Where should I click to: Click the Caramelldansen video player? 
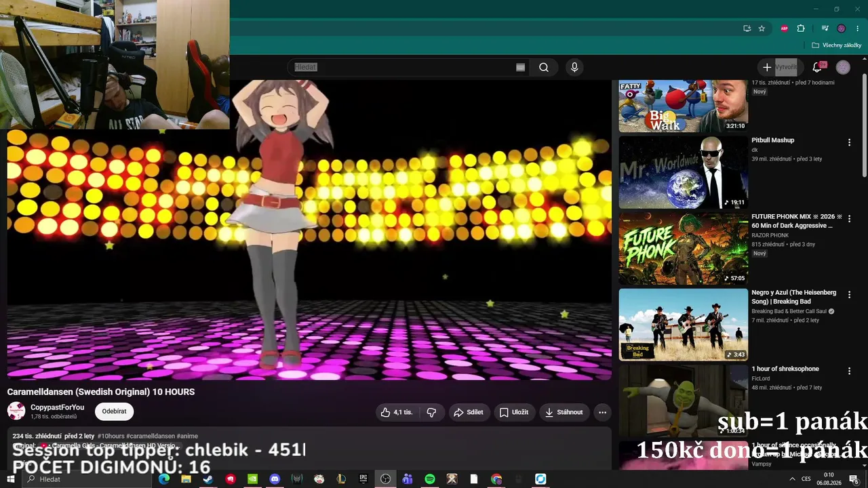point(309,230)
